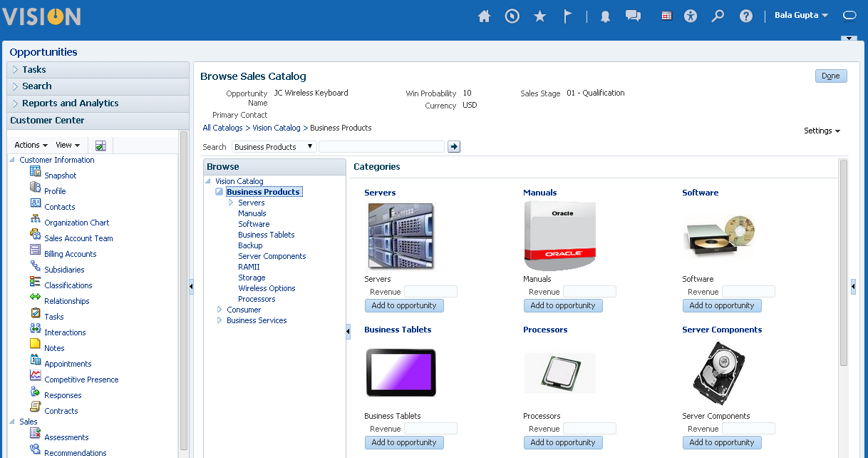868x458 pixels.
Task: Open Billing Accounts item
Action: coord(70,254)
